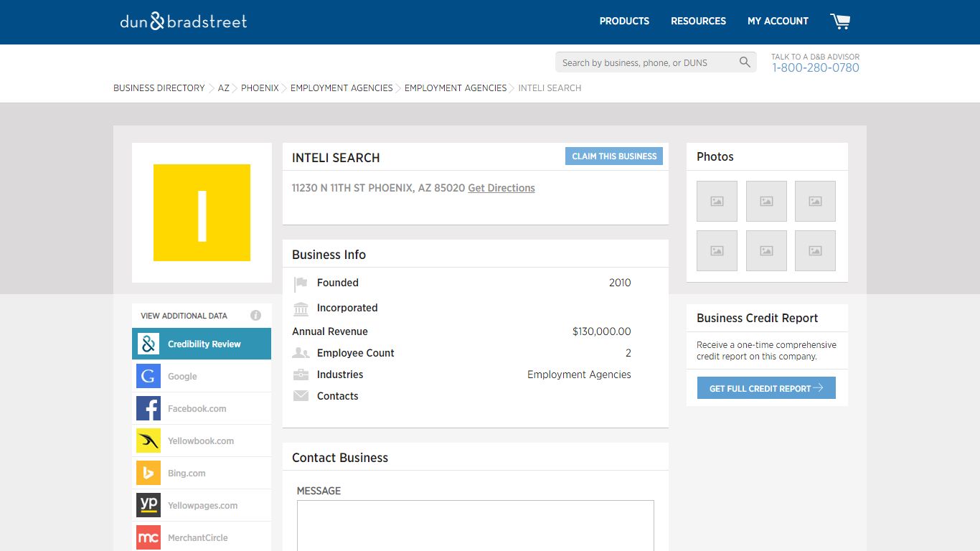Open the Products menu
The image size is (980, 551).
pyautogui.click(x=624, y=22)
